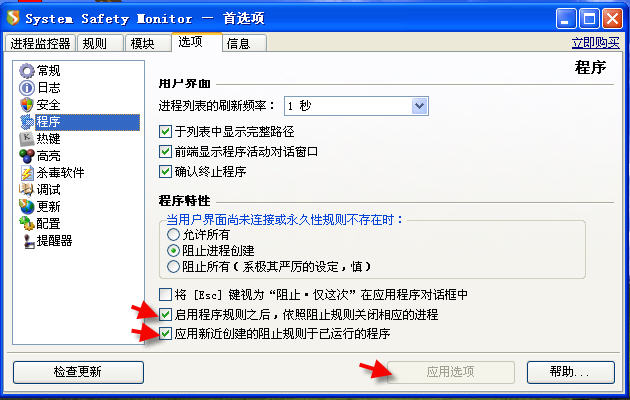Open the 高亮 colored balls icon
Screen dimensions: 630x400
27,156
